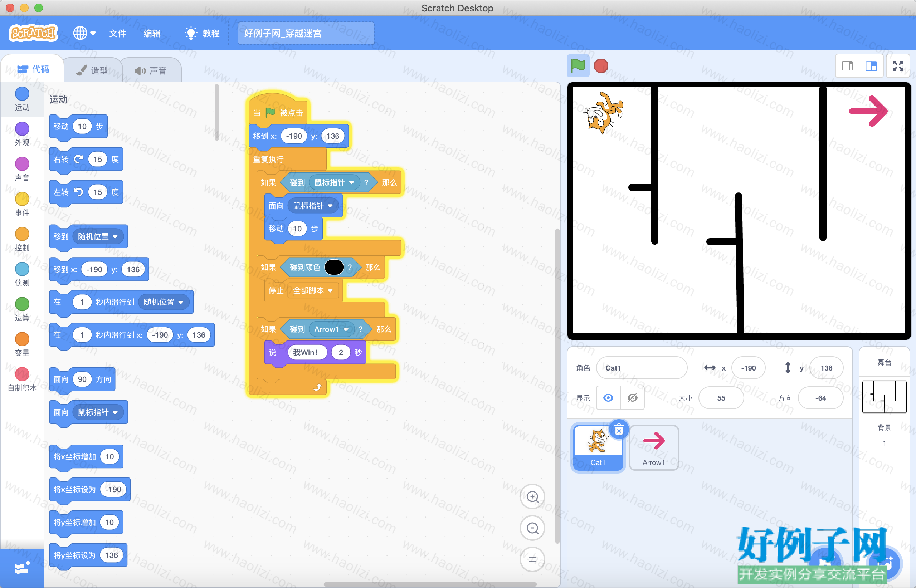Switch to small stage layout
The image size is (916, 588).
847,66
